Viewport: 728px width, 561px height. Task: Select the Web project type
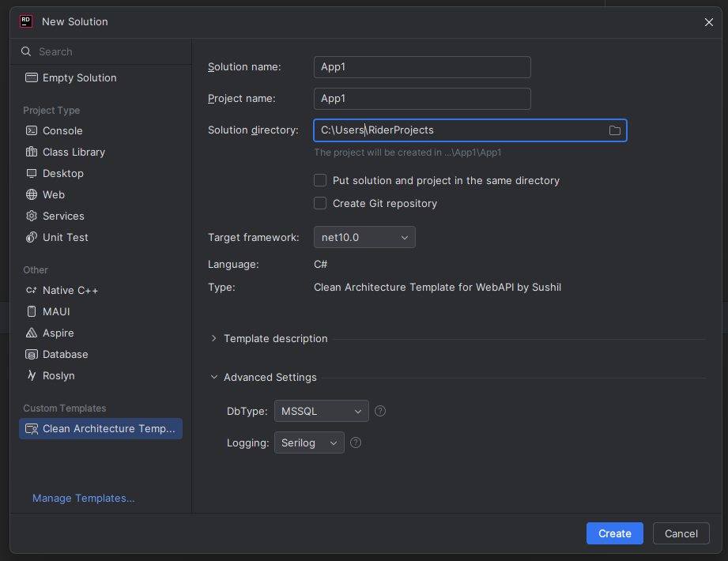pos(54,195)
